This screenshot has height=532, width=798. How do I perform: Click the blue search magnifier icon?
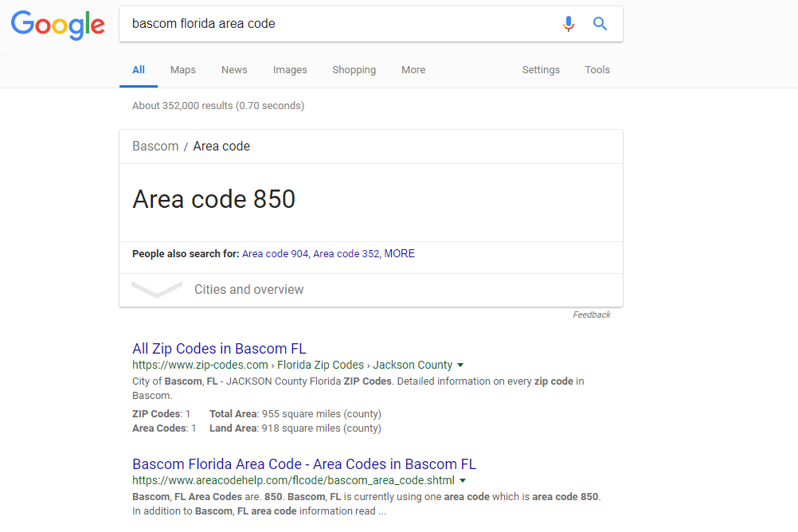pyautogui.click(x=600, y=24)
